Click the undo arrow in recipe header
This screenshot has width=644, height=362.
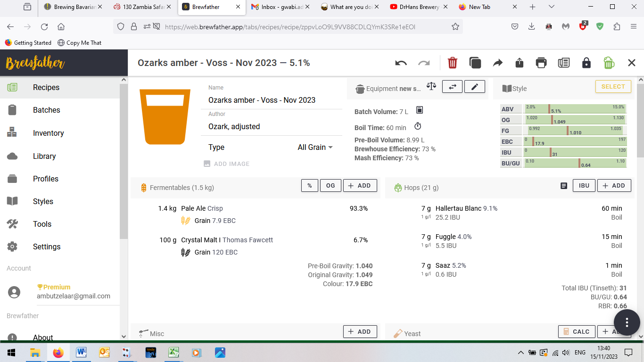401,63
